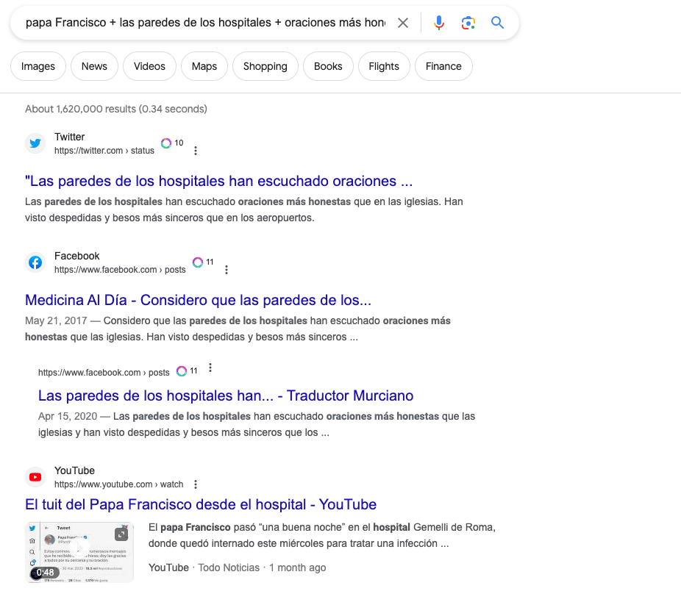The height and width of the screenshot is (616, 681).
Task: Switch to the News filter
Action: 94,66
